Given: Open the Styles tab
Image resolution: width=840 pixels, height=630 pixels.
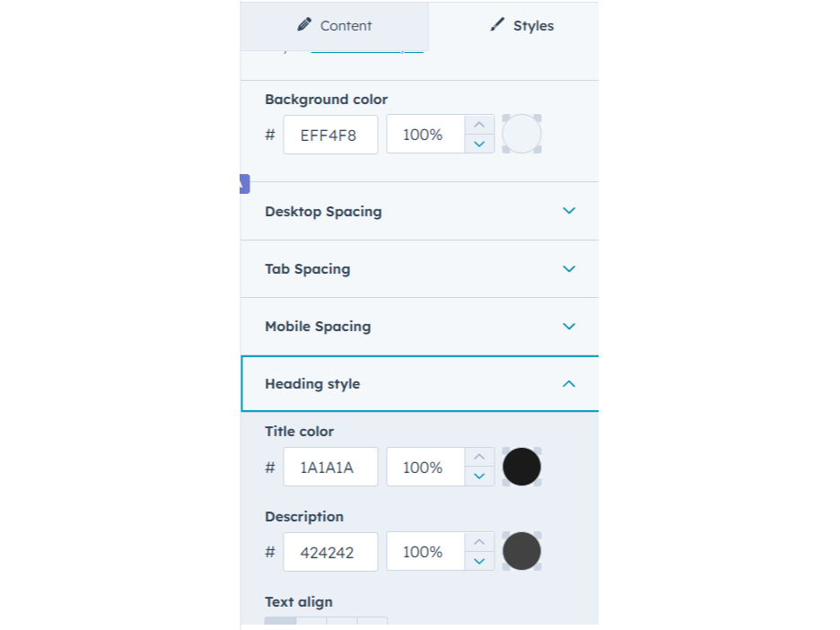Looking at the screenshot, I should [521, 26].
